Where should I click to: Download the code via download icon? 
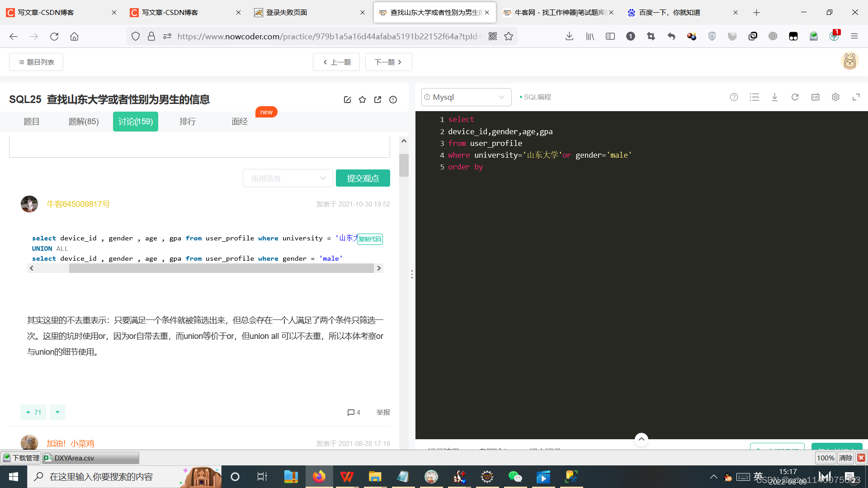click(775, 97)
